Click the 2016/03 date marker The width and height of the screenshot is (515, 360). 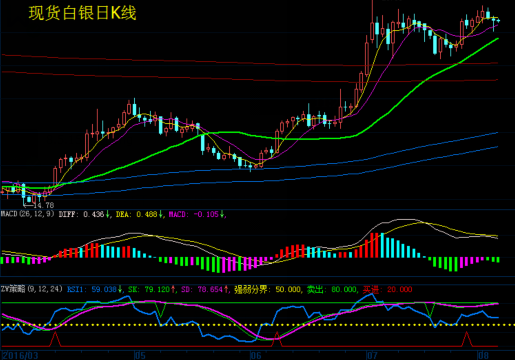coord(20,355)
